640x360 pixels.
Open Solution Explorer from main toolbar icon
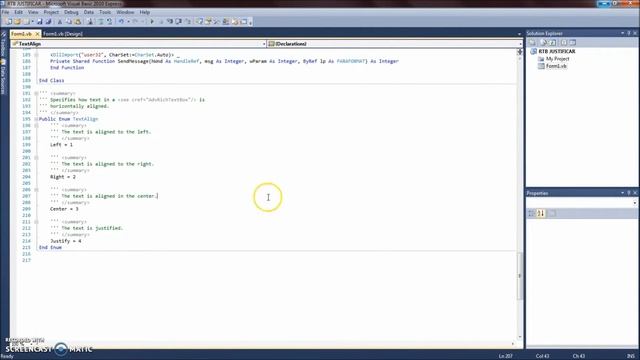[x=199, y=21]
